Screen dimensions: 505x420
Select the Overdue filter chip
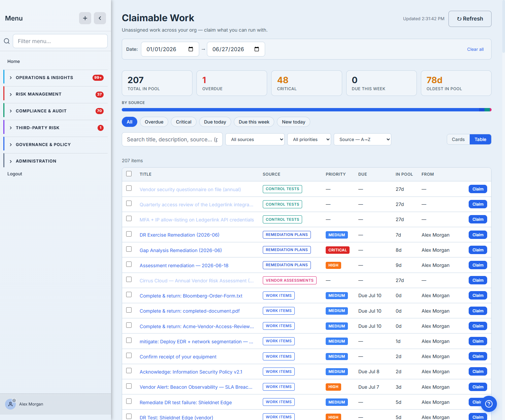pos(154,122)
